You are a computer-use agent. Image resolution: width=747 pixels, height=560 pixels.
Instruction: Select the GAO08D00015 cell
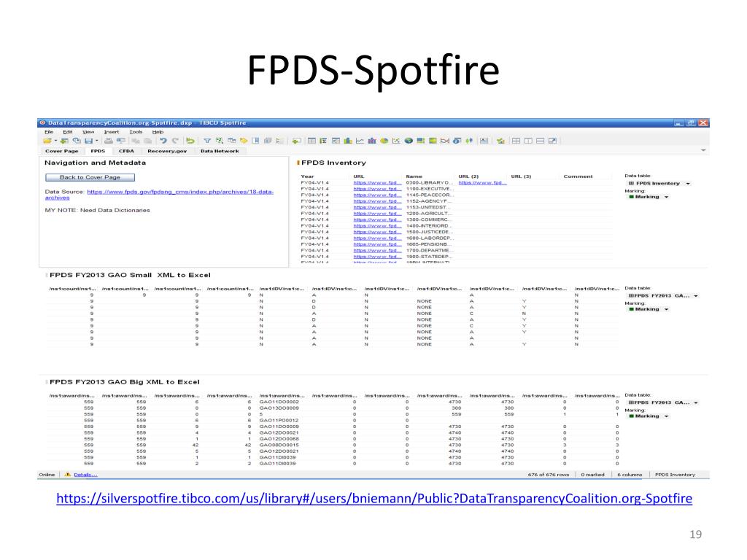(x=279, y=446)
